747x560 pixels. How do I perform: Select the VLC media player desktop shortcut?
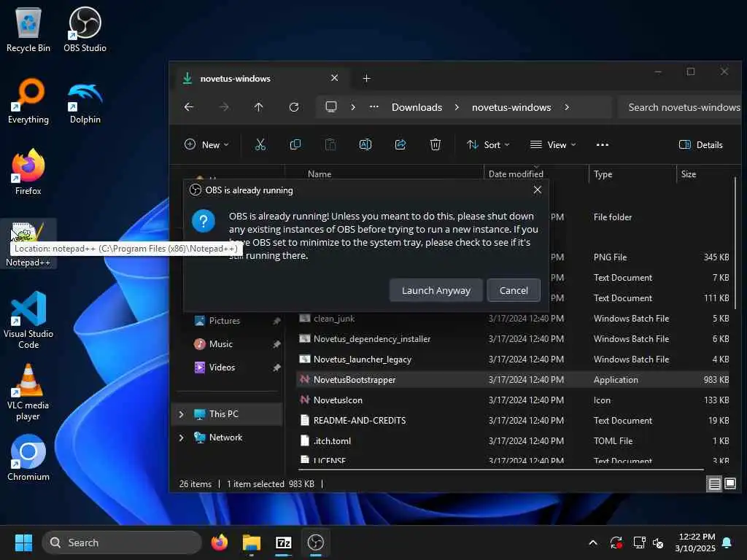28,392
